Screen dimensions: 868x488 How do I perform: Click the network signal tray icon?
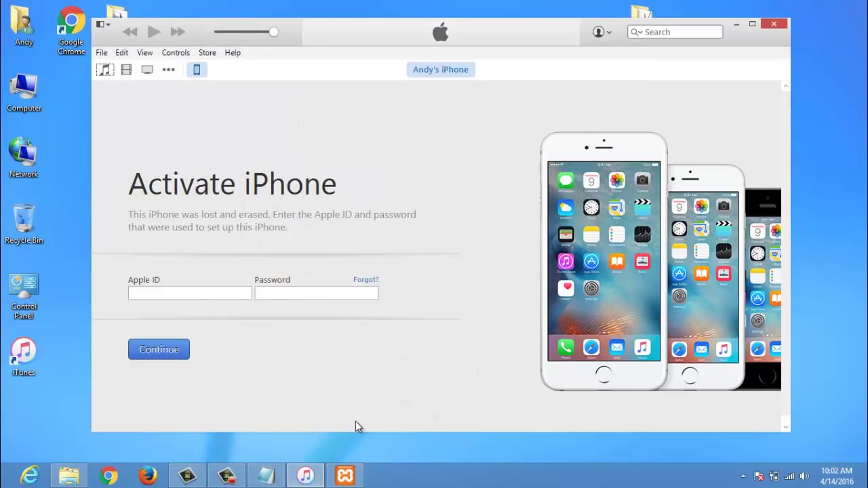click(789, 476)
